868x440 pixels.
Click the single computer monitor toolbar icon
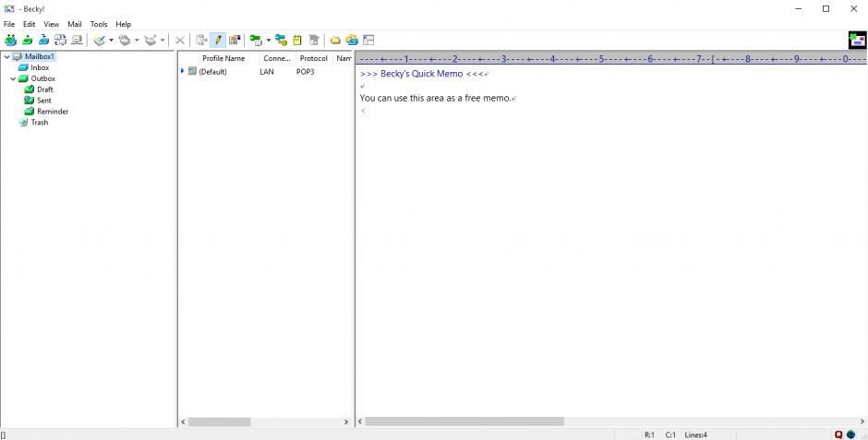click(77, 40)
